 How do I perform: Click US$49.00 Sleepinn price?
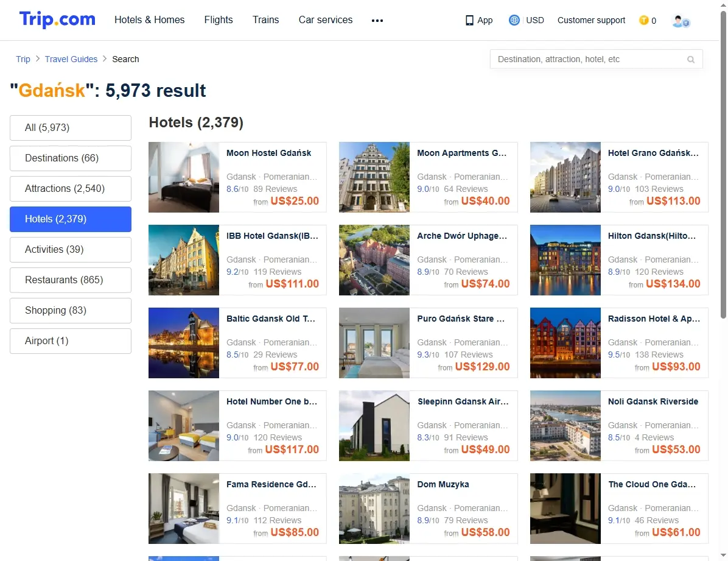coord(485,450)
